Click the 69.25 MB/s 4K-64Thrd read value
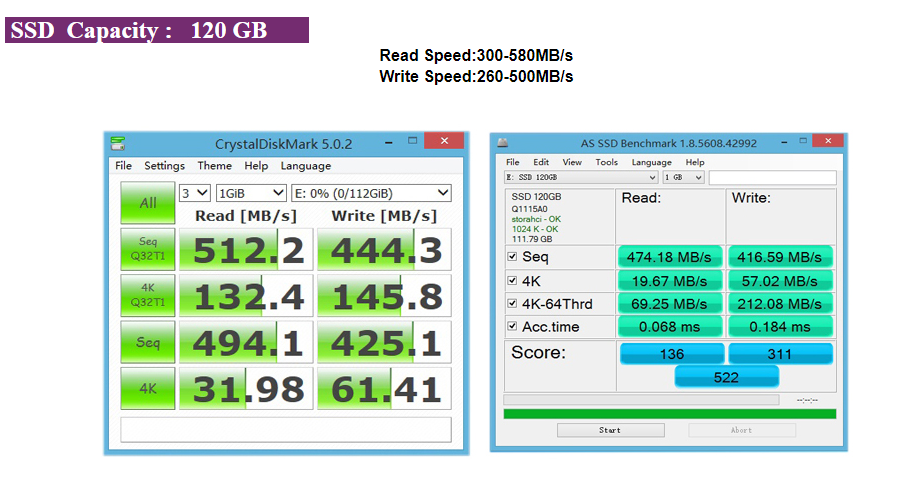 669,304
